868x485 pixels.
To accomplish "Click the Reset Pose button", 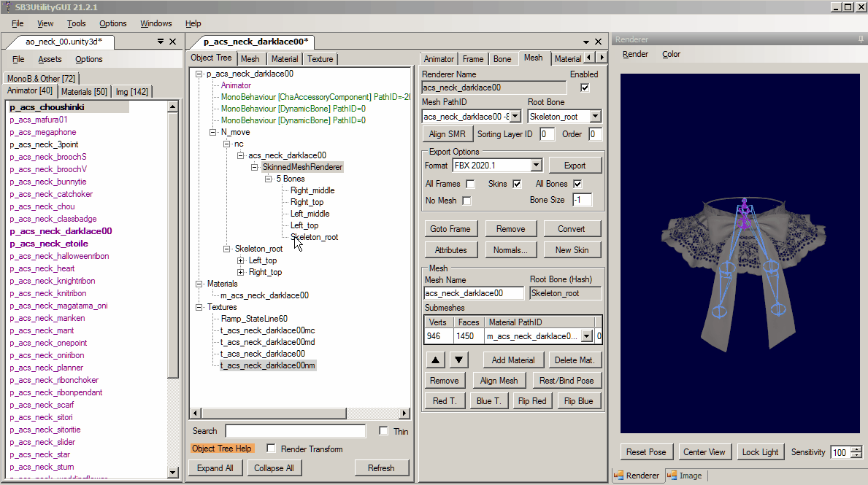I will (x=646, y=452).
